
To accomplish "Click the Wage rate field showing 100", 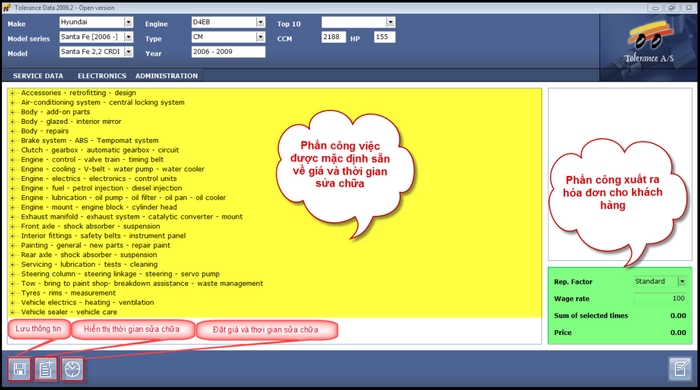I will click(660, 299).
